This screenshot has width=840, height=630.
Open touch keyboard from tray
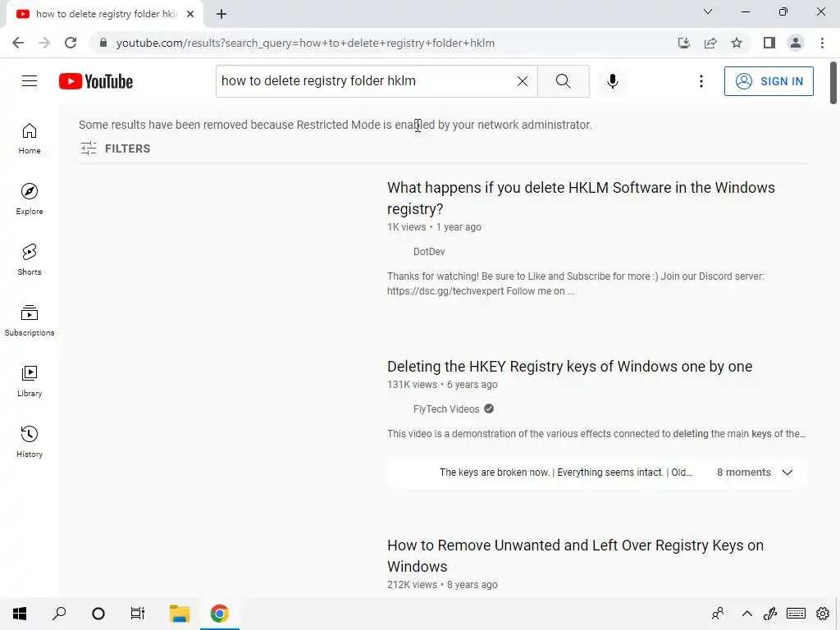click(796, 614)
